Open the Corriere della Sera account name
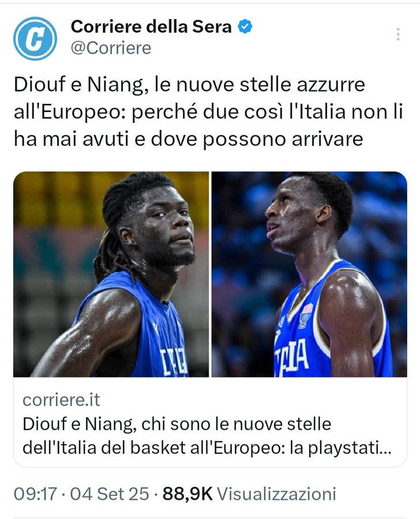 [x=151, y=27]
